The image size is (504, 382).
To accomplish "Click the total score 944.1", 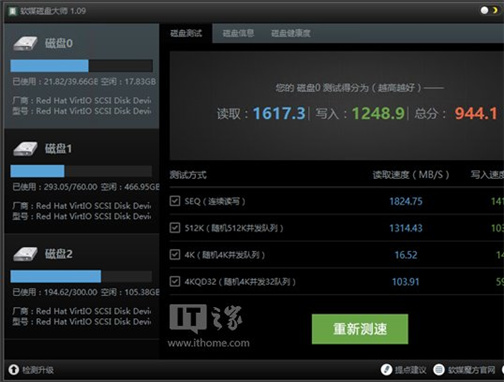I will 476,113.
